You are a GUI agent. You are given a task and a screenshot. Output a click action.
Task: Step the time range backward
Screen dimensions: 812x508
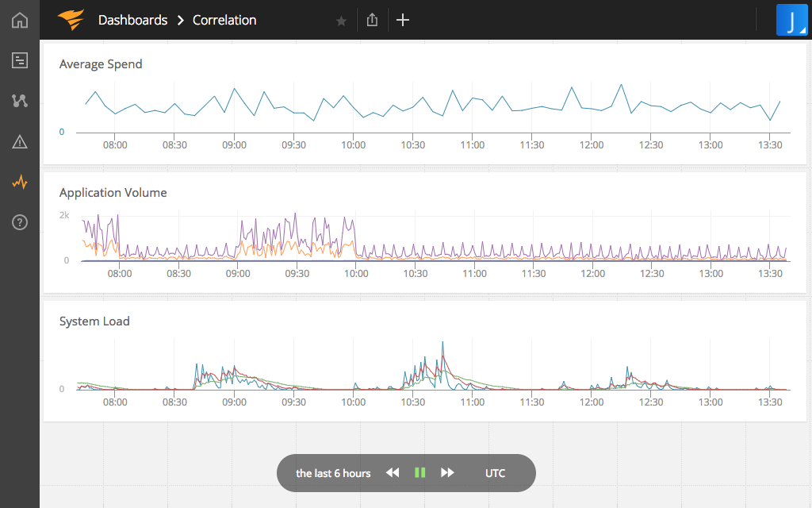pos(392,472)
